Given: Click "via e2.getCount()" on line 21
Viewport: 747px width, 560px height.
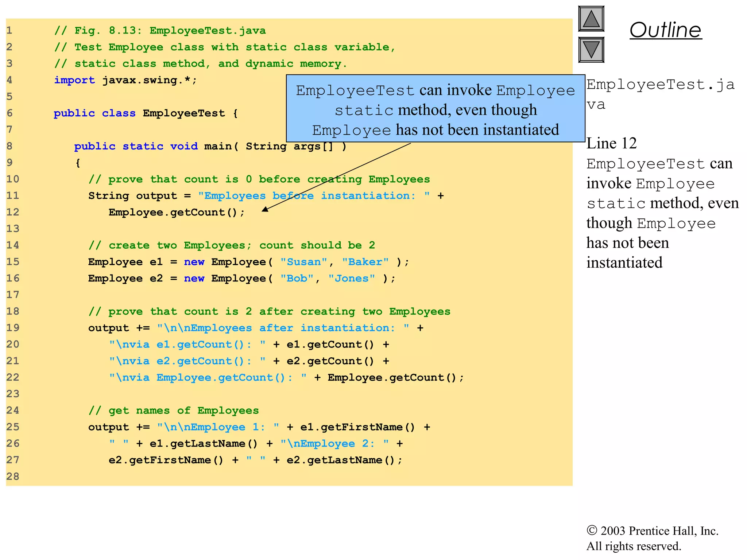Looking at the screenshot, I should 187,361.
